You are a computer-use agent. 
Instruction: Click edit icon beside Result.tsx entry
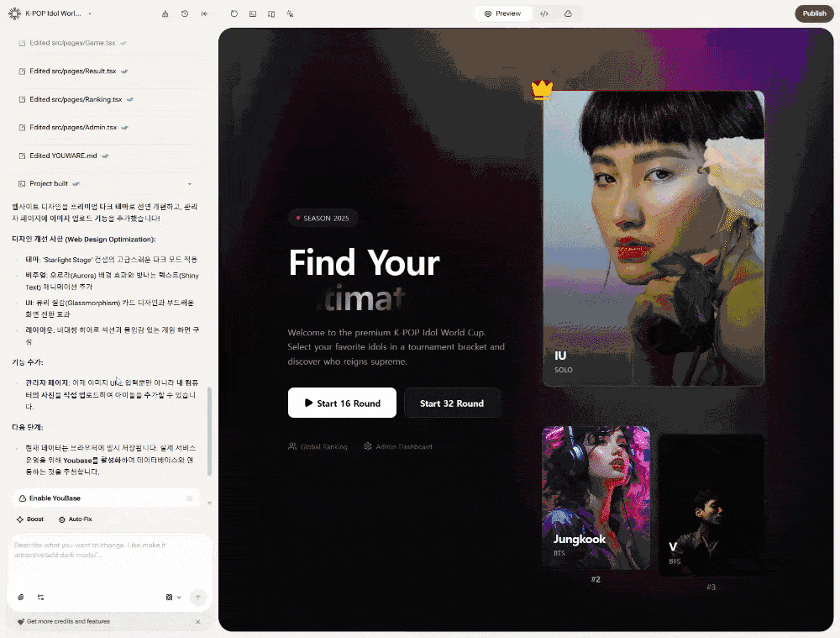[22, 71]
